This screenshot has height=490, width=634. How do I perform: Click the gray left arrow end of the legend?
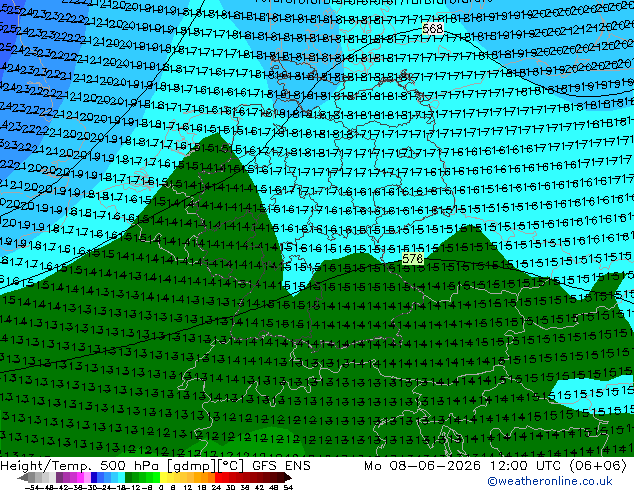[x=23, y=478]
